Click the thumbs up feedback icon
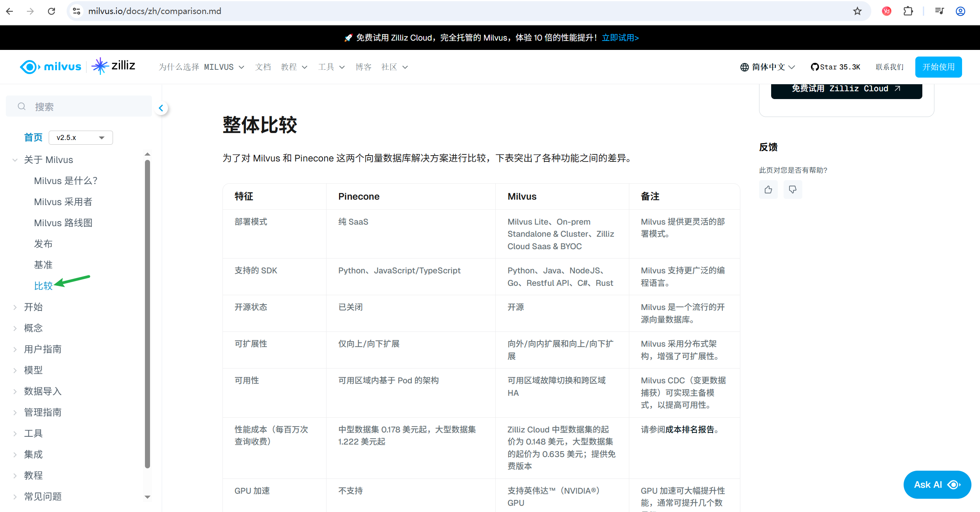980x512 pixels. (768, 190)
